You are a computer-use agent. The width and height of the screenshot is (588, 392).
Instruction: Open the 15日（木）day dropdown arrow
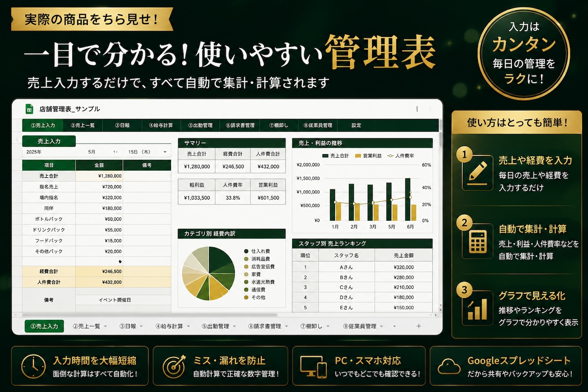point(165,152)
